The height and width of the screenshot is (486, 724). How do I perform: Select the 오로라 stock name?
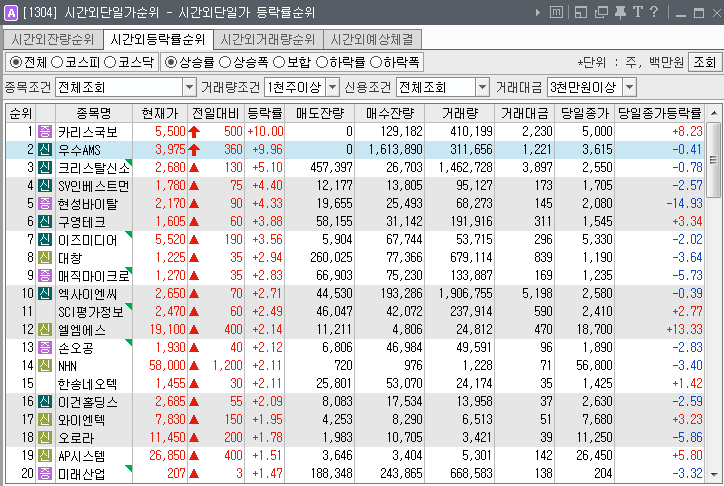pyautogui.click(x=76, y=438)
